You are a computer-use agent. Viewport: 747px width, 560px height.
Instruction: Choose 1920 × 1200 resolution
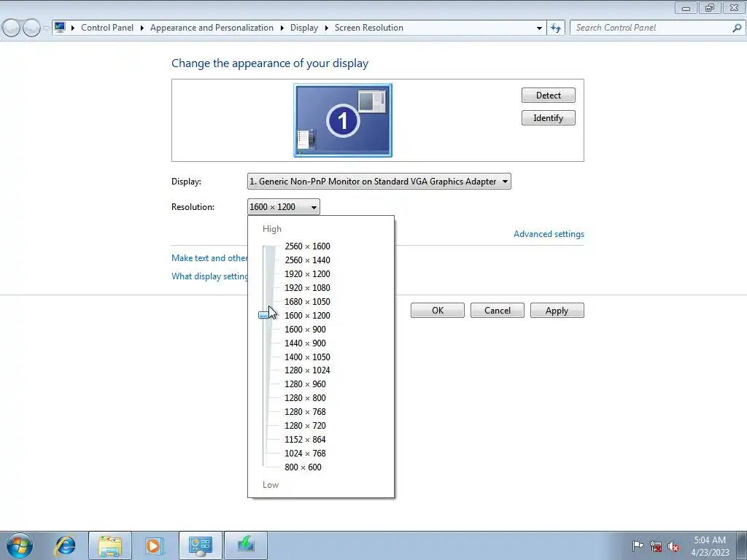(x=307, y=274)
